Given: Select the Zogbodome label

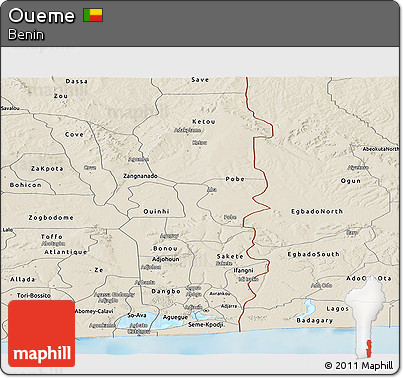Looking at the screenshot, I should (51, 218).
